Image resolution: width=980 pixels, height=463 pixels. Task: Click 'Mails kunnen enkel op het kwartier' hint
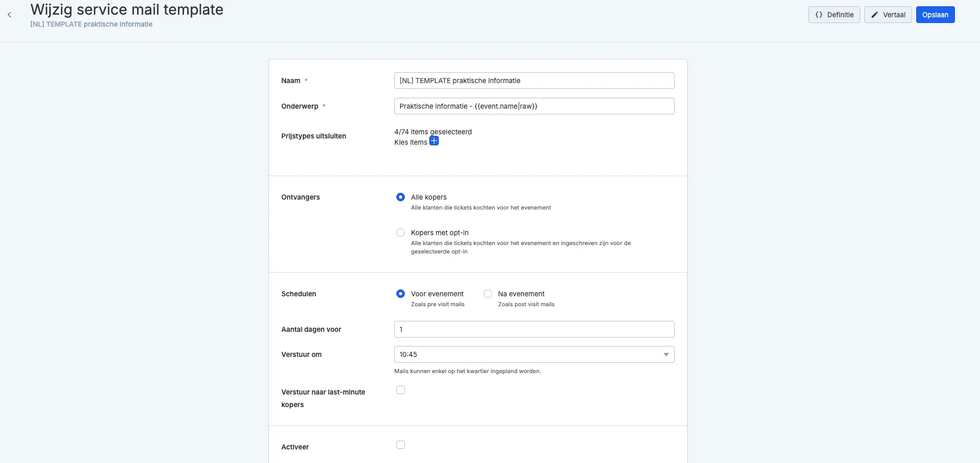coord(468,371)
